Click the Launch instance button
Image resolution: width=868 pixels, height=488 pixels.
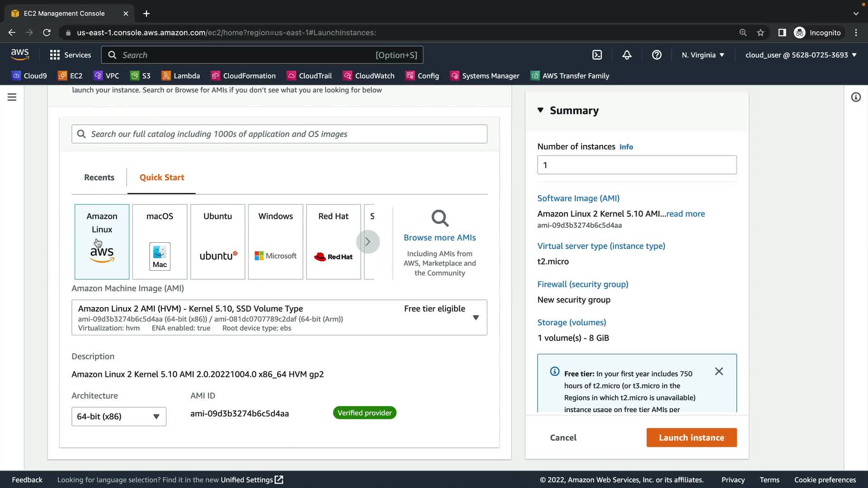pos(691,437)
